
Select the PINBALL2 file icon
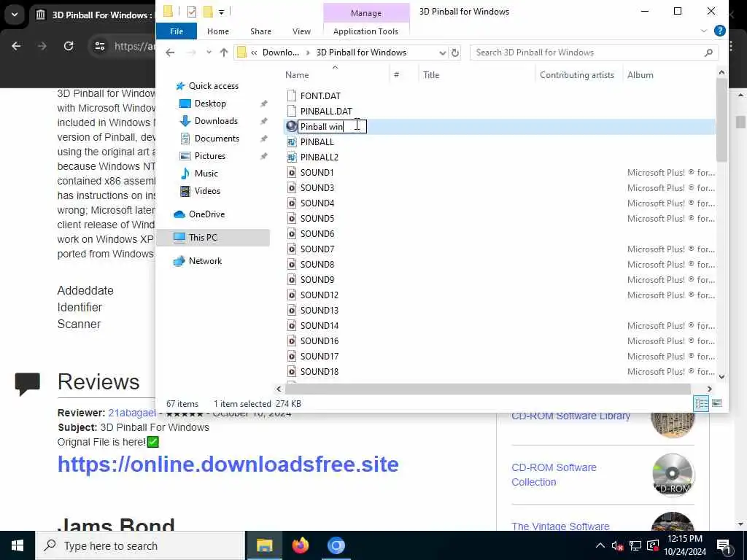[x=292, y=157]
